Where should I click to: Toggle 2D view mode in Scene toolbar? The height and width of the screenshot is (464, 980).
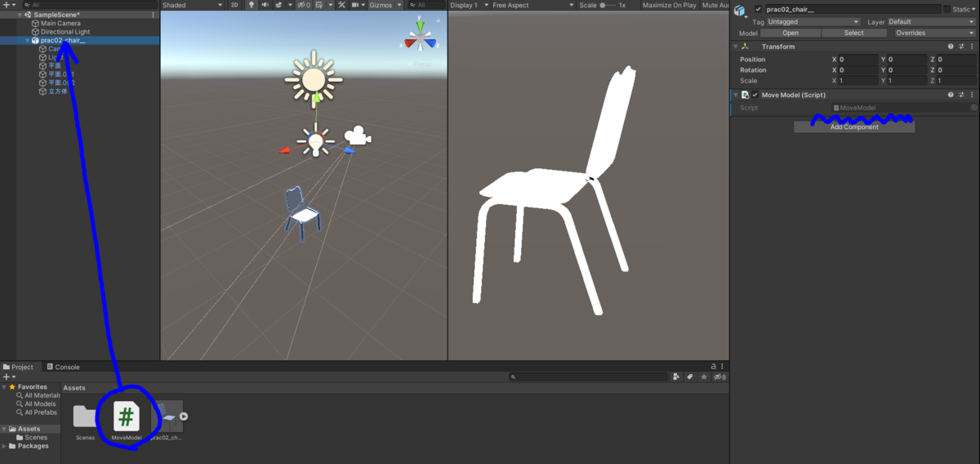234,5
